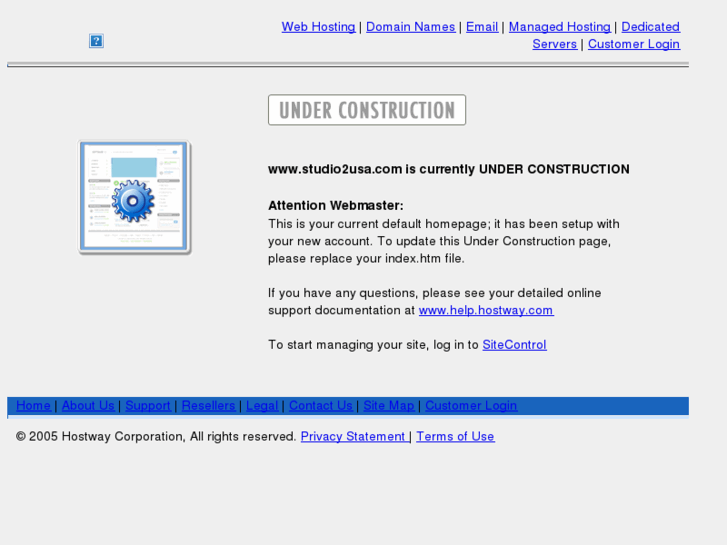Open Resellers in footer bar
This screenshot has height=545, width=727.
pos(209,405)
